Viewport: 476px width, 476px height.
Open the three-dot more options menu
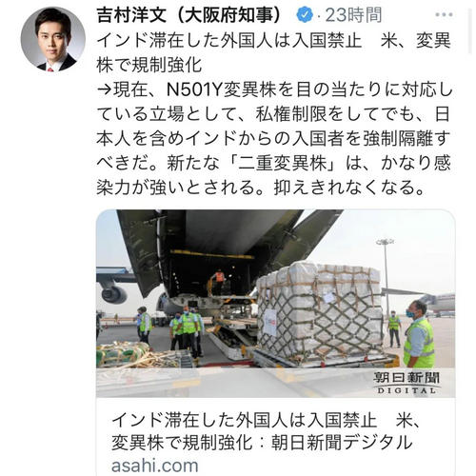tap(444, 15)
